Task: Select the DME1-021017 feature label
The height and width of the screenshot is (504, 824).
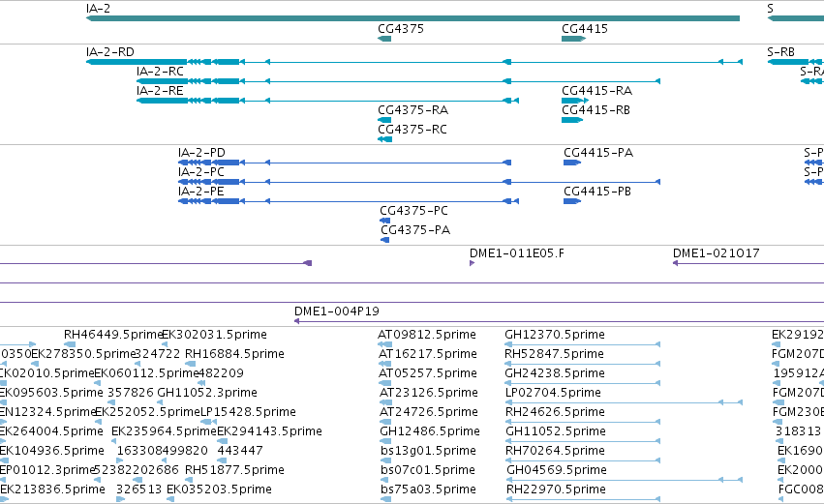Action: coord(717,253)
